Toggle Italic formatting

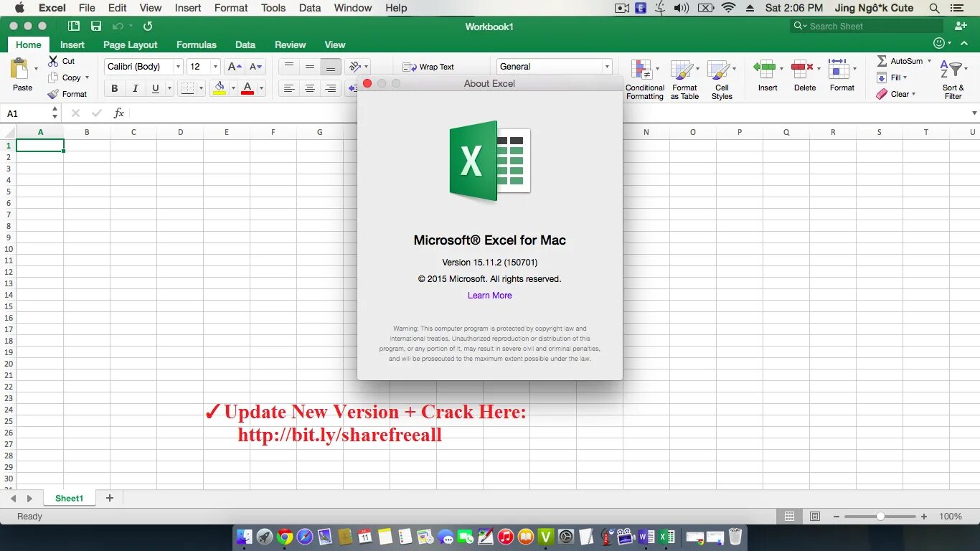tap(135, 88)
